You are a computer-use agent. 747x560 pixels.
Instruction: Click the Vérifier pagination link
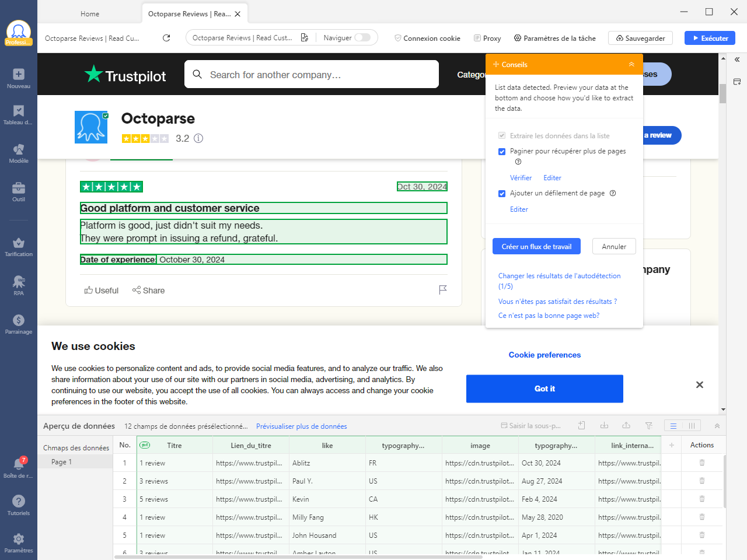[x=521, y=178]
